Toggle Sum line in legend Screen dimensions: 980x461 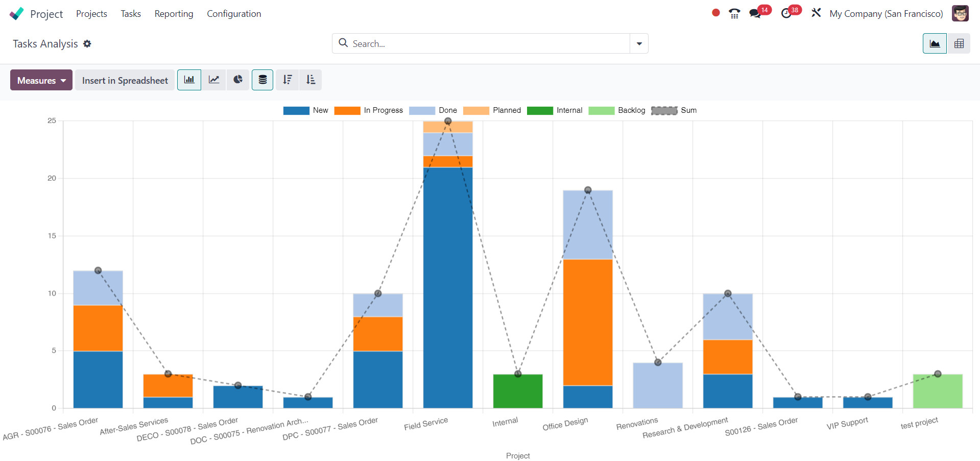[674, 110]
